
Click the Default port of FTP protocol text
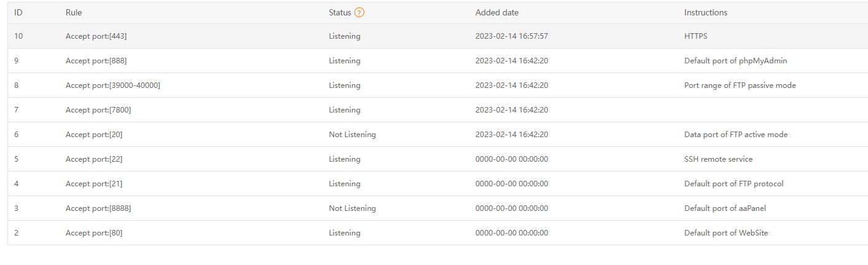(x=733, y=184)
